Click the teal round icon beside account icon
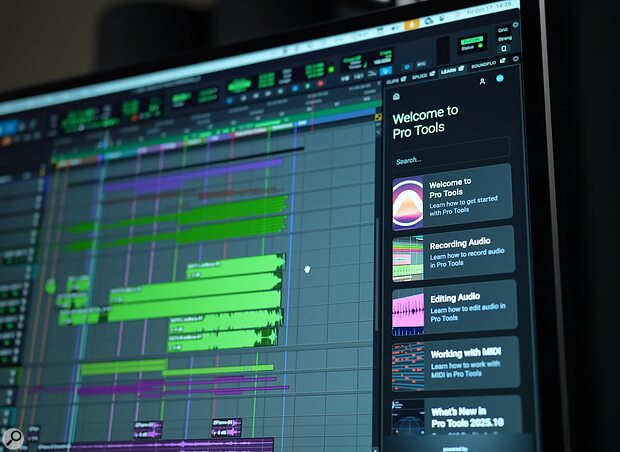Screen dimensions: 620x452 [500, 78]
